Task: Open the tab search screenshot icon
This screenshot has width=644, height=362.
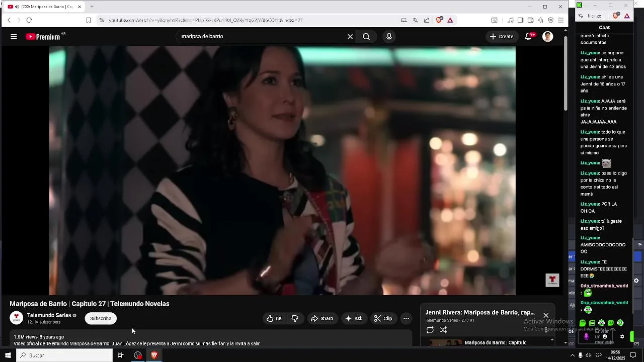Action: (494, 20)
